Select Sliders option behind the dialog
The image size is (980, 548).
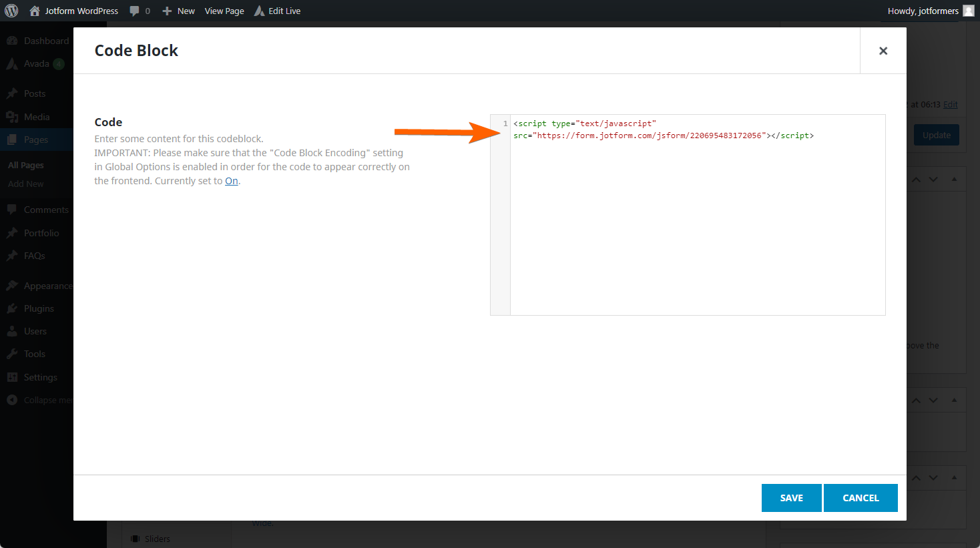point(158,539)
